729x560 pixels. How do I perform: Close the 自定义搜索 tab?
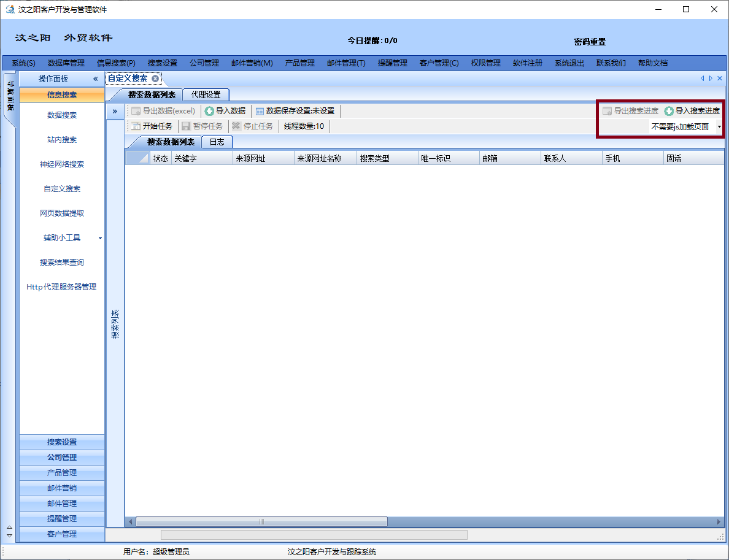[155, 79]
